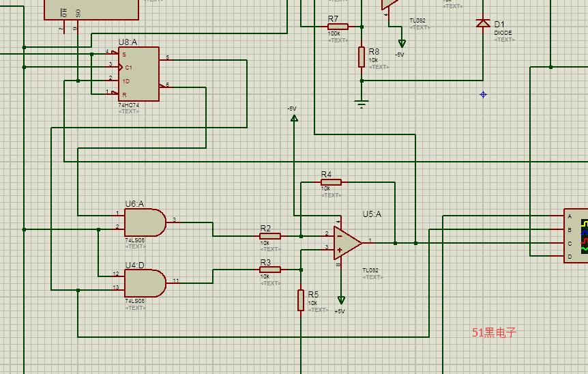Click the -5V terminal above the op-amp
The width and height of the screenshot is (588, 374).
click(x=294, y=118)
